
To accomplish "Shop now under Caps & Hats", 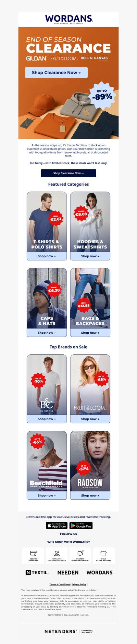I will pos(47,333).
